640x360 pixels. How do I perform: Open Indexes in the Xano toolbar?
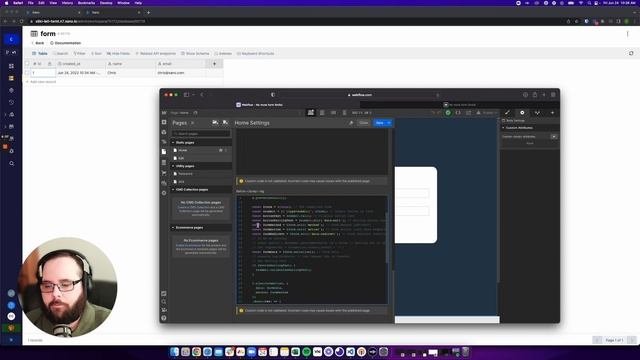click(223, 53)
